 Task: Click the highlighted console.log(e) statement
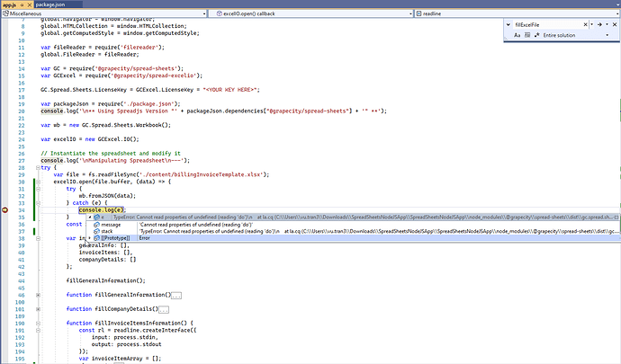coord(102,210)
